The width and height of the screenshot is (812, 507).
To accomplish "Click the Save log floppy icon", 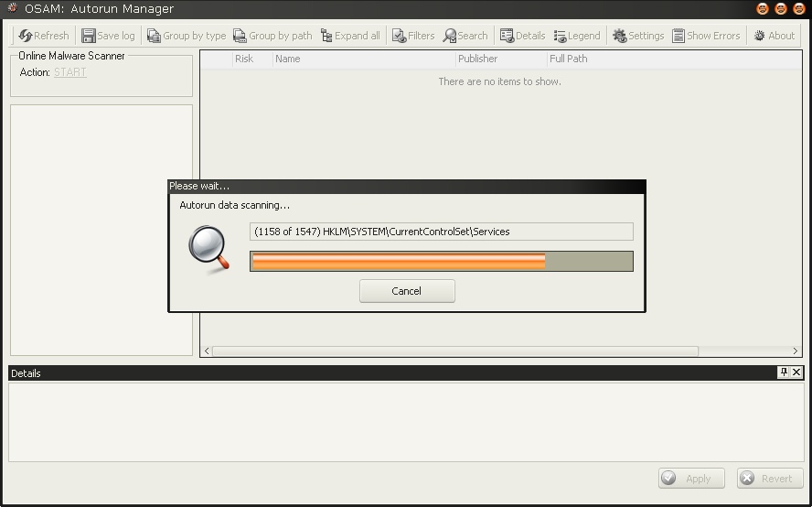I will [89, 36].
